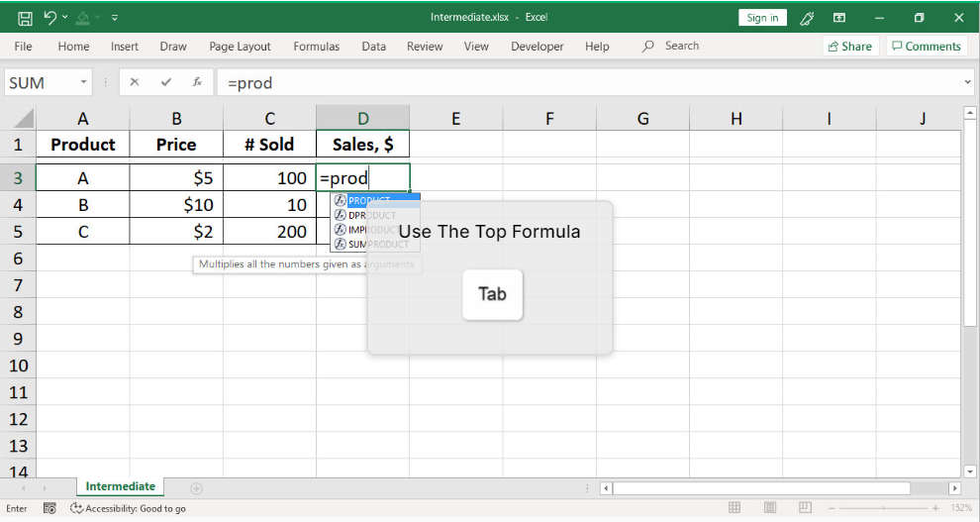Click the Sign in button

coord(762,18)
